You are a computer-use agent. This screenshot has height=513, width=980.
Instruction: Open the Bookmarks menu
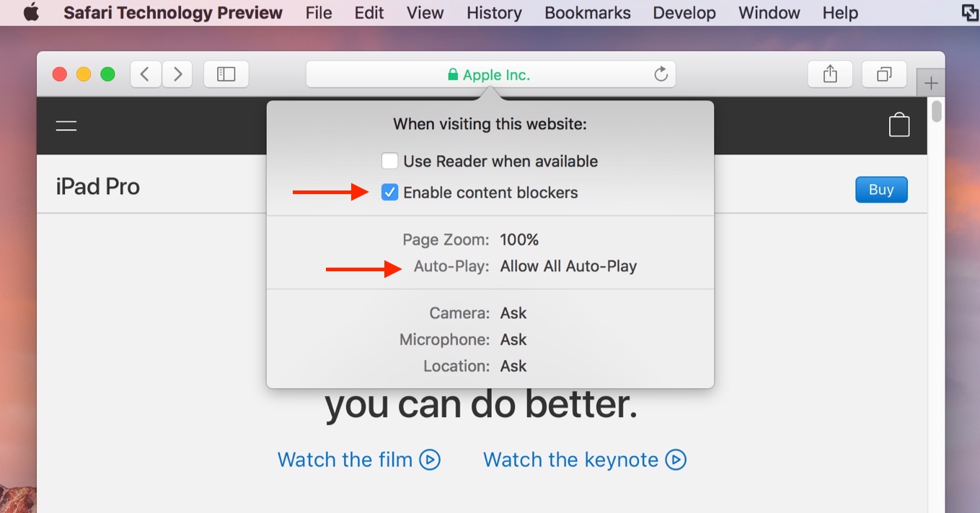click(x=586, y=12)
